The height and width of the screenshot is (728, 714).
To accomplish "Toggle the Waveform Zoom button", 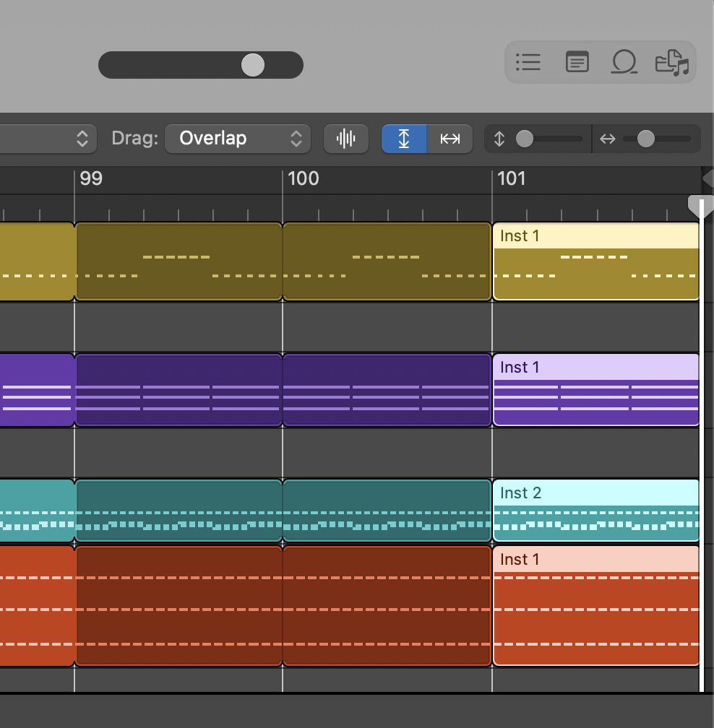I will pyautogui.click(x=346, y=139).
